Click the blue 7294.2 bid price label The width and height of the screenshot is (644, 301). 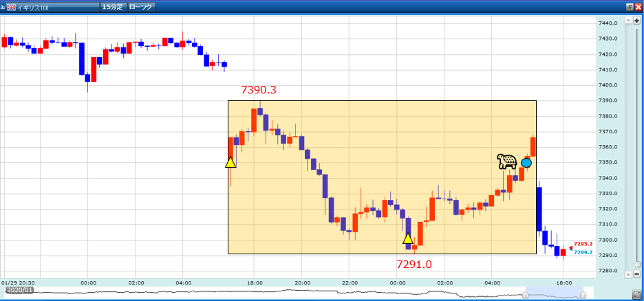click(x=583, y=253)
